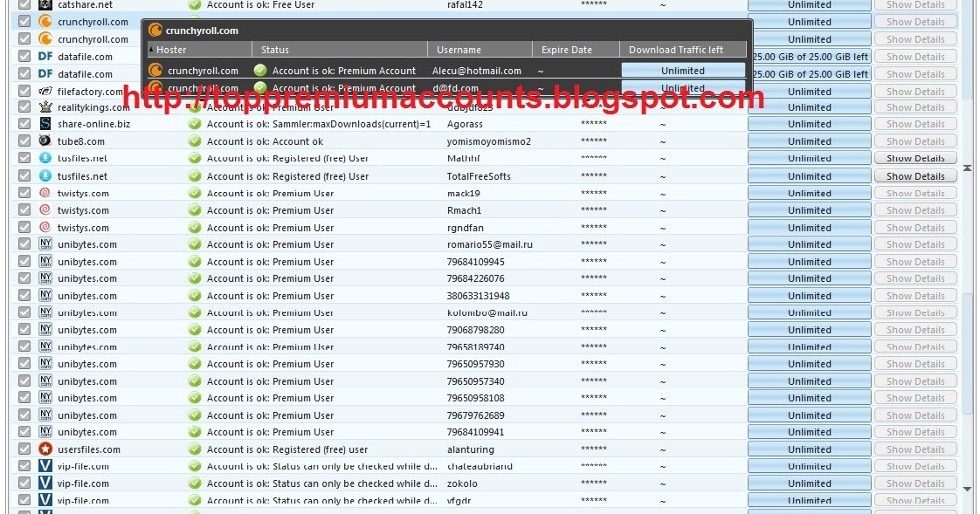Screen dimensions: 980x514
Task: Uncheck the tube8.com account checkbox
Action: point(24,140)
